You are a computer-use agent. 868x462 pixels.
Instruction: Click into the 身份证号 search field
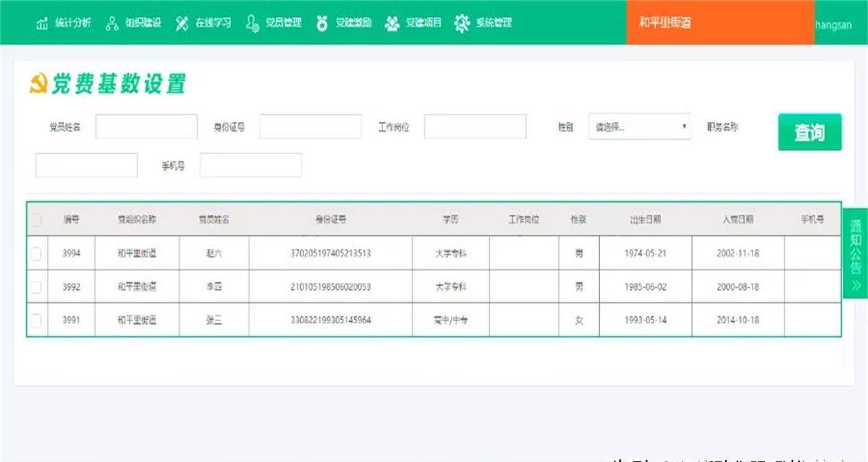311,127
